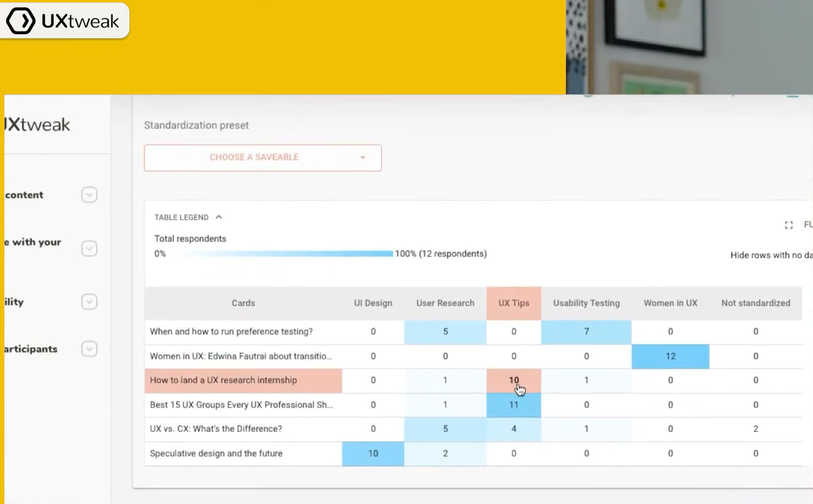Collapse the Table Legend section
Viewport: 813px width, 504px height.
coord(188,217)
